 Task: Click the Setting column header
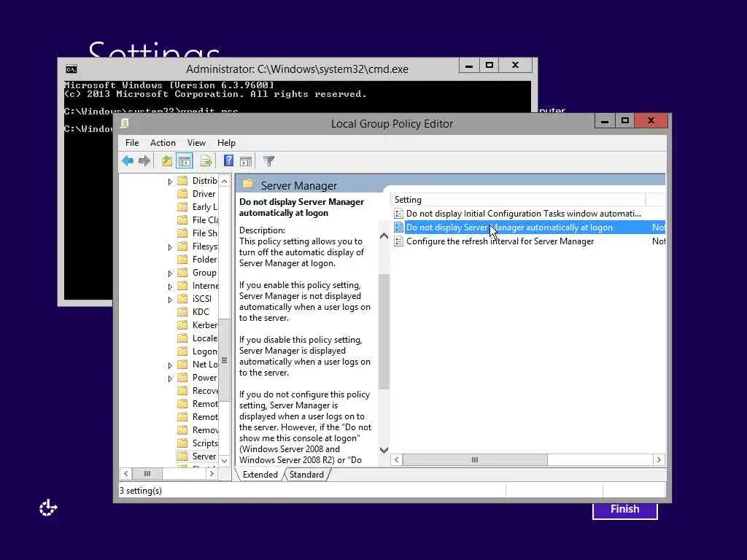tap(518, 200)
